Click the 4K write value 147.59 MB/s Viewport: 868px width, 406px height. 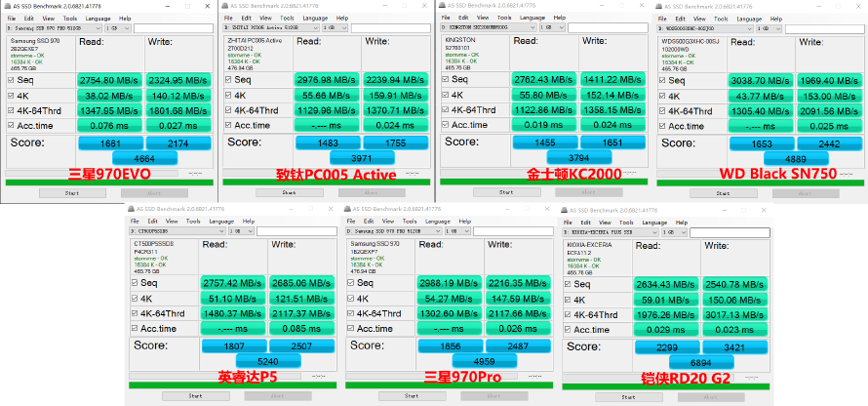(518, 299)
